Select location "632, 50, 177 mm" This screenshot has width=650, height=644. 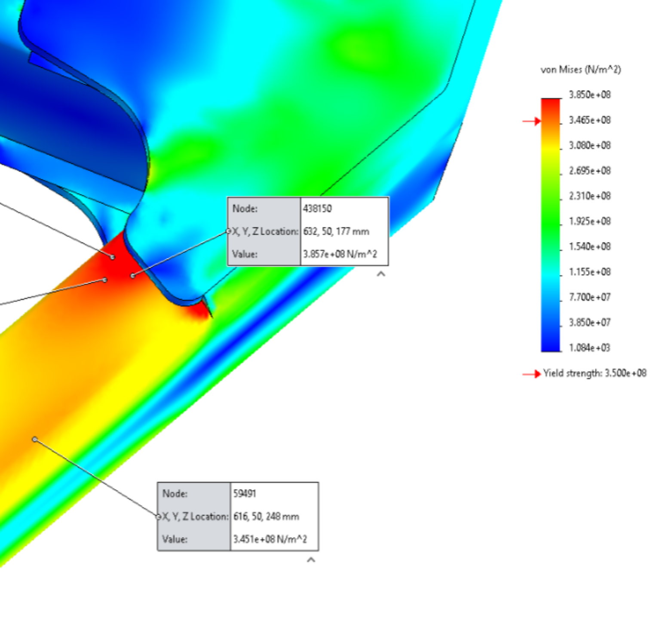coord(336,231)
